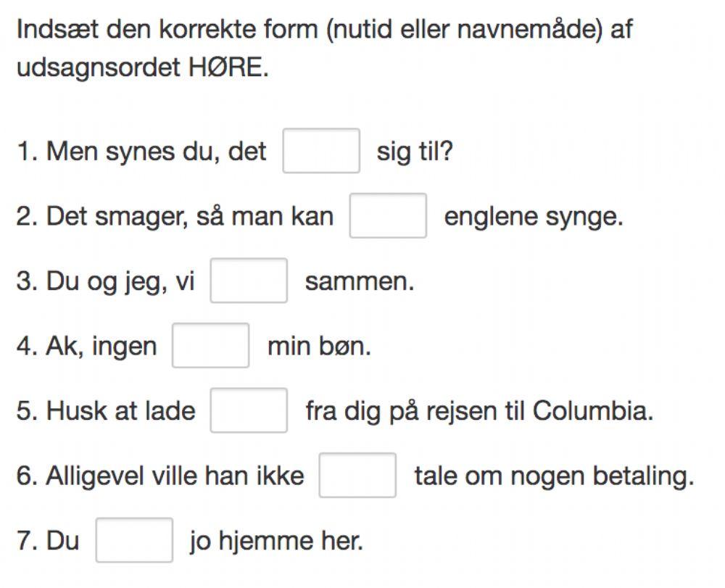Screen dimensions: 725x588
Task: Click the text 'Det smager, så man kan'
Action: pyautogui.click(x=189, y=217)
